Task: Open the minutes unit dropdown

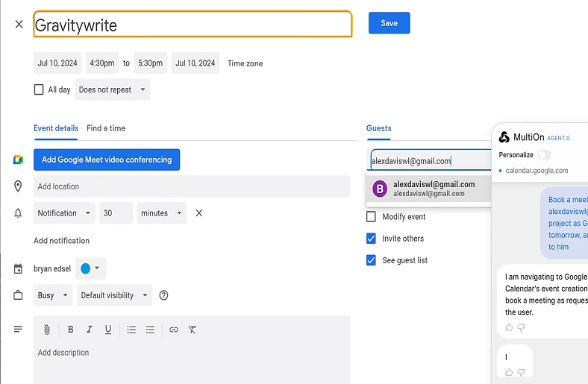Action: click(162, 213)
